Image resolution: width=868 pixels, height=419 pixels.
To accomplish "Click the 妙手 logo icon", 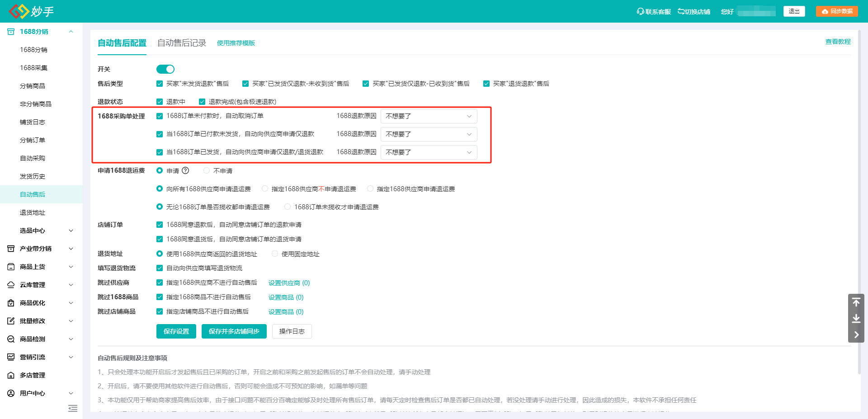I will pos(19,11).
